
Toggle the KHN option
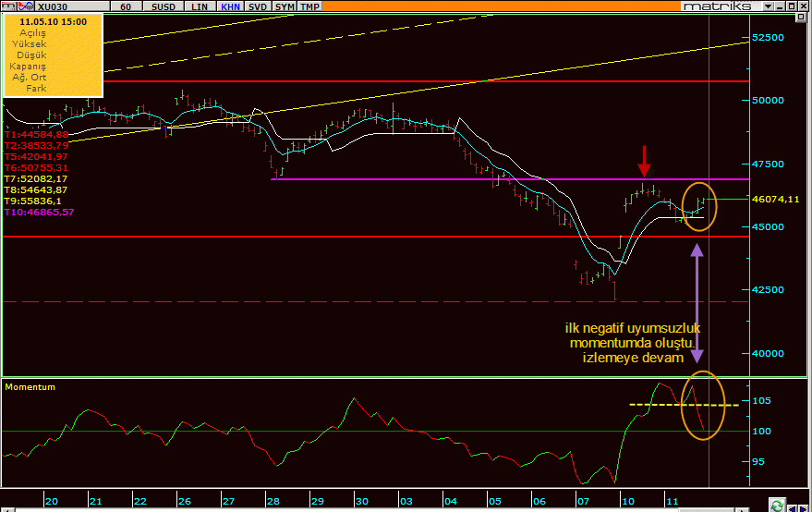tap(228, 6)
